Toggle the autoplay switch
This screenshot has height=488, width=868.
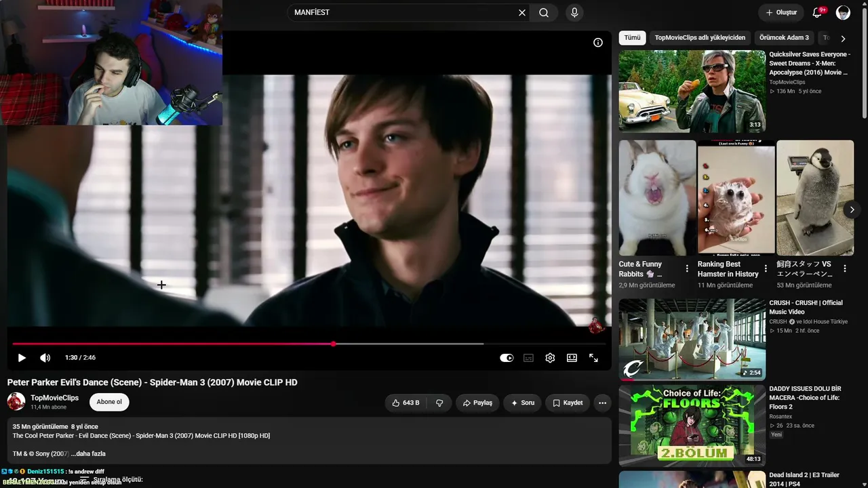[x=507, y=358]
